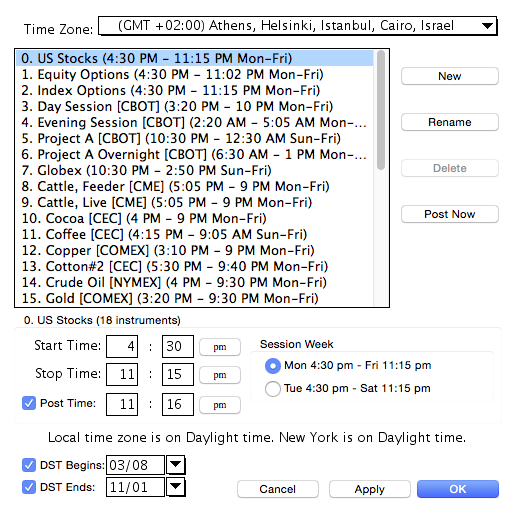Open the Time Zone dropdown

[297, 26]
